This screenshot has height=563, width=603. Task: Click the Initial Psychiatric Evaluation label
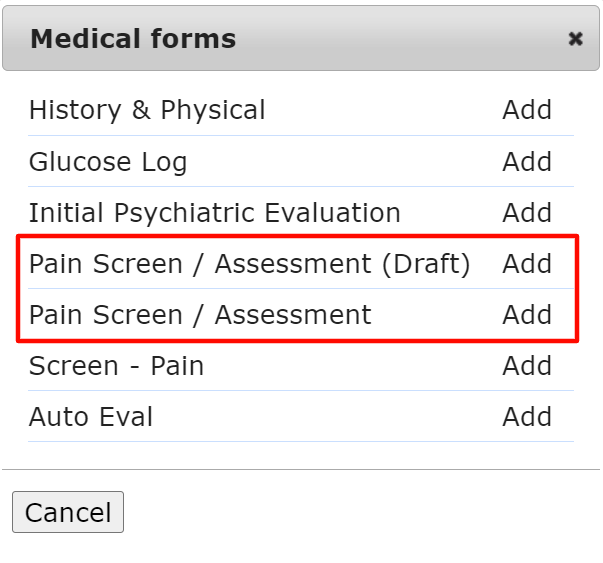(x=214, y=213)
